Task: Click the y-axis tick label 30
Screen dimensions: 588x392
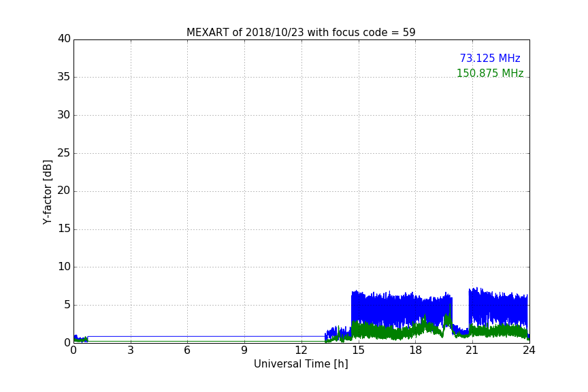Action: 64,115
